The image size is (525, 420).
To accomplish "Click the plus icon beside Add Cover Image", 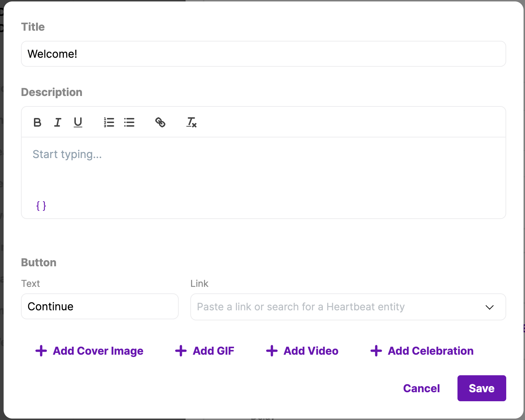I will pos(41,351).
